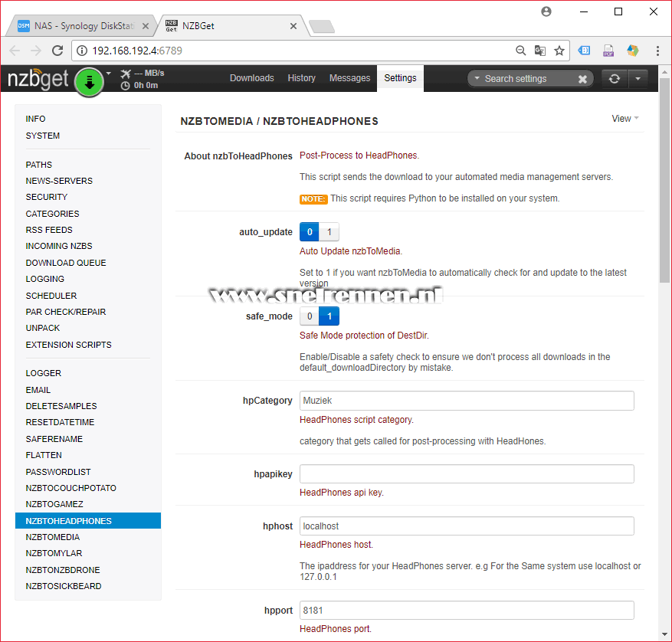The height and width of the screenshot is (642, 672).
Task: Click the hpCategory field
Action: [467, 401]
